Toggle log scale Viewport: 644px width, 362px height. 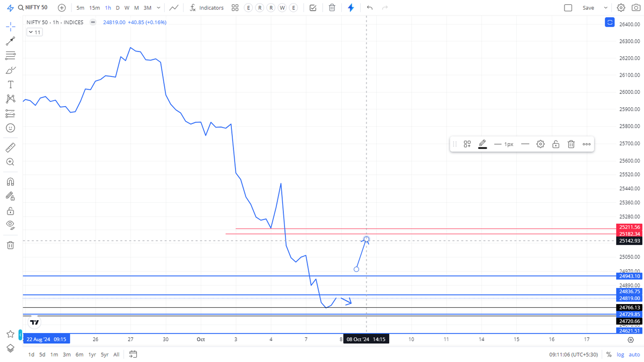(620, 354)
